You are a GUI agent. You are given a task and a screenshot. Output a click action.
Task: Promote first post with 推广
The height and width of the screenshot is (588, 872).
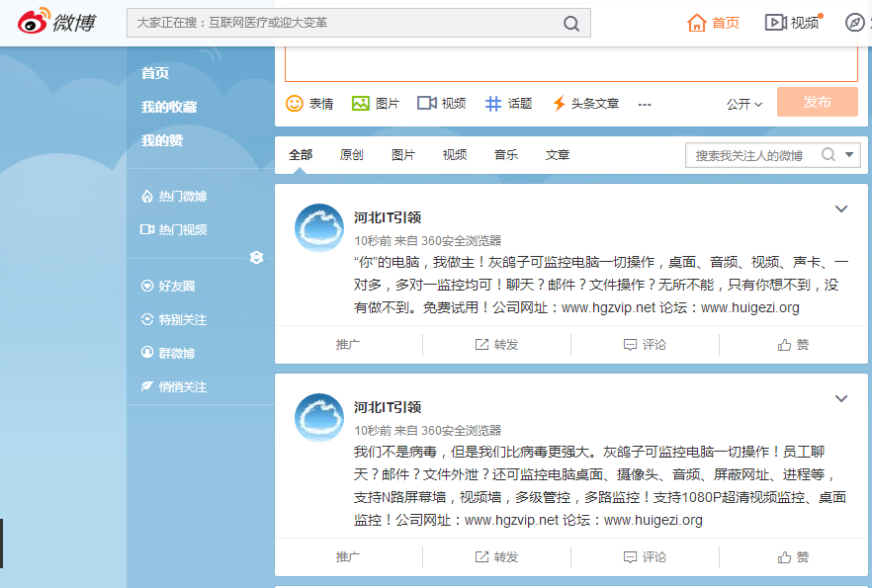[348, 345]
